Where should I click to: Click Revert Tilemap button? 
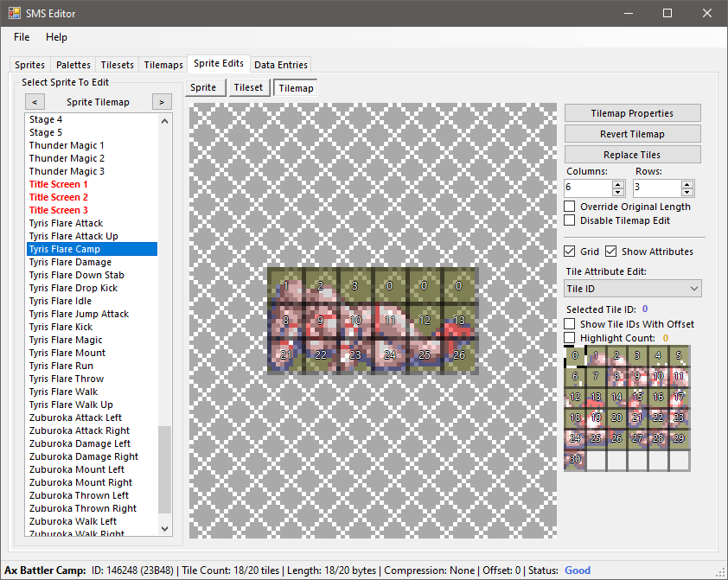(x=632, y=134)
